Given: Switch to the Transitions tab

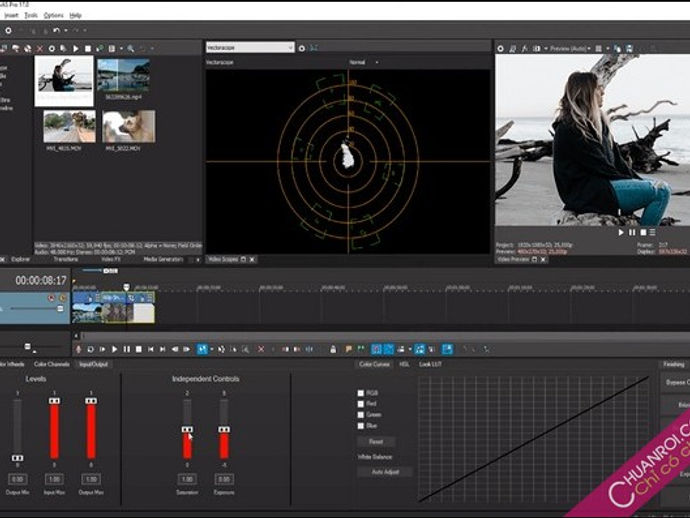Looking at the screenshot, I should click(66, 259).
